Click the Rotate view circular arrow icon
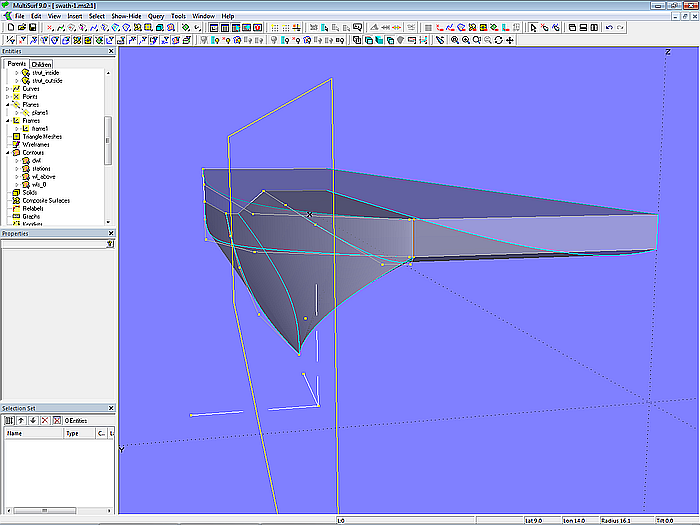This screenshot has width=700, height=525. point(499,41)
